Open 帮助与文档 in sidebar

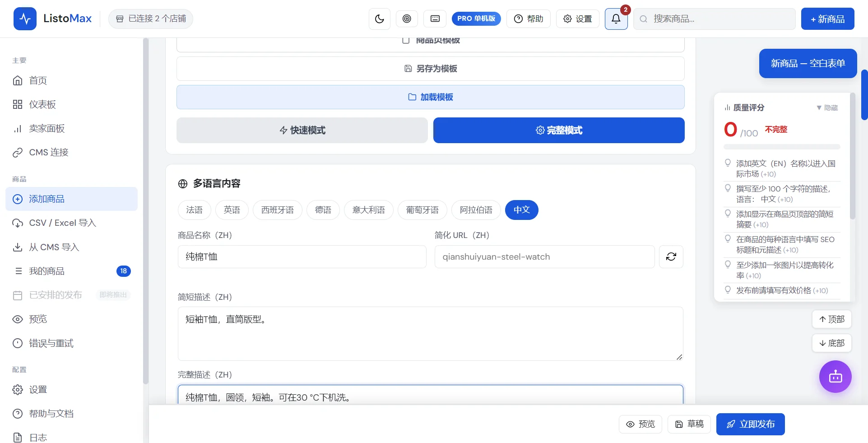tap(71, 413)
